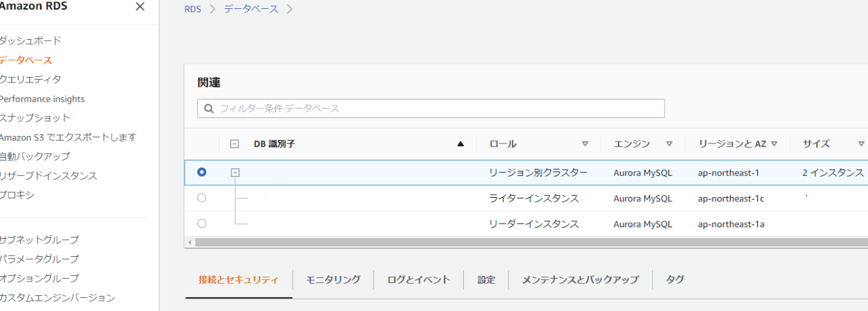Screen dimensions: 868x311
Task: Select the リージョン別クラスター radio button
Action: (x=201, y=172)
